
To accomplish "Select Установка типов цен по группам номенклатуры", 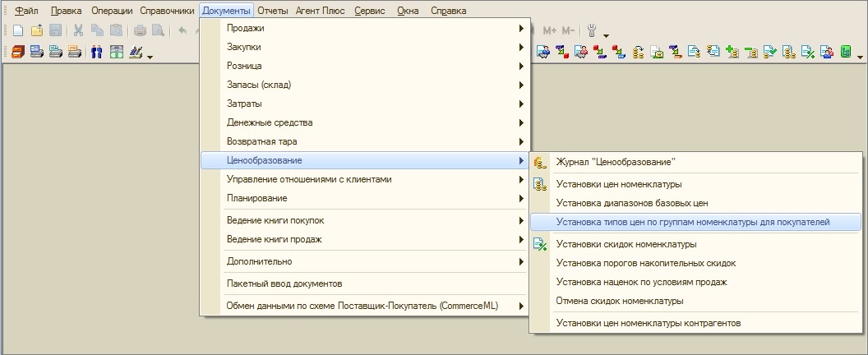I will 693,222.
